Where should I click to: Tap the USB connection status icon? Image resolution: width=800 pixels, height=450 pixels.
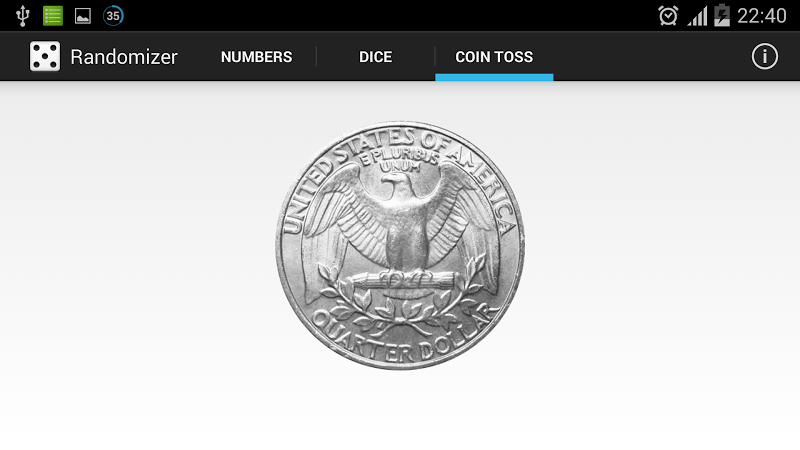[22, 16]
